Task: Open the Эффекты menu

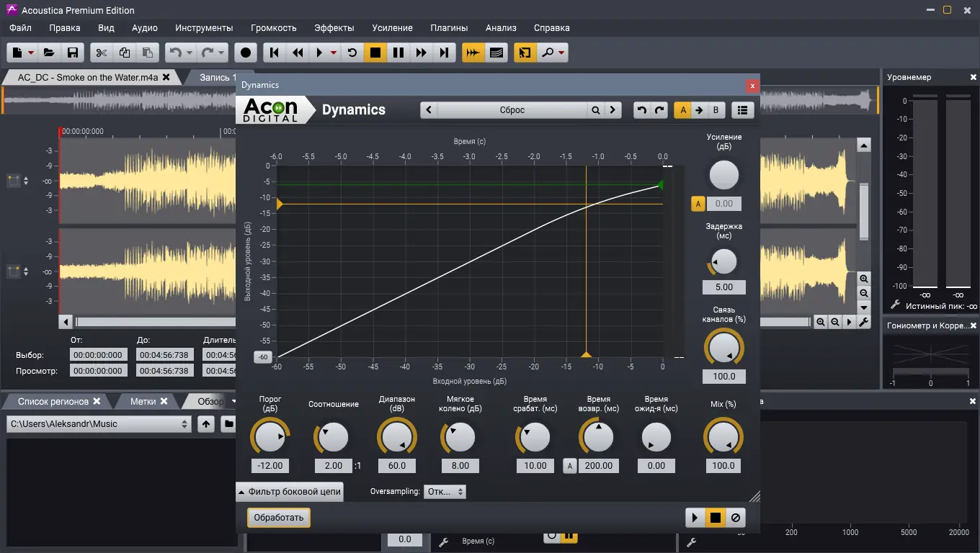Action: point(334,27)
